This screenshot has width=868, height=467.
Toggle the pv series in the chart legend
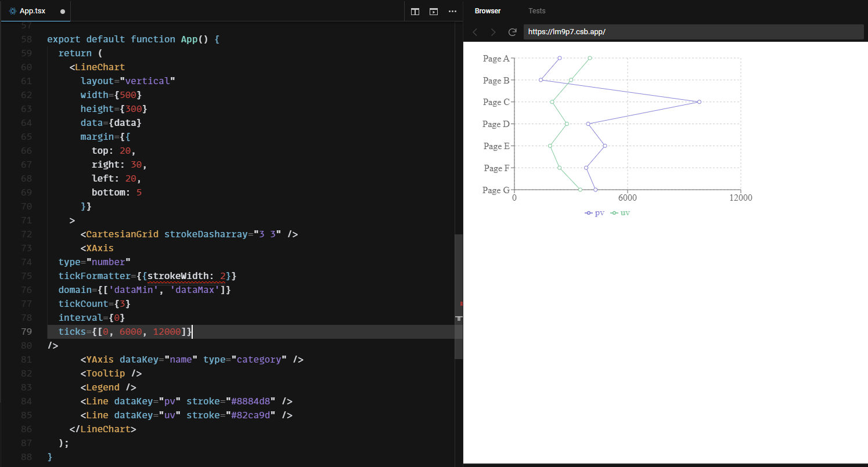[x=594, y=212]
